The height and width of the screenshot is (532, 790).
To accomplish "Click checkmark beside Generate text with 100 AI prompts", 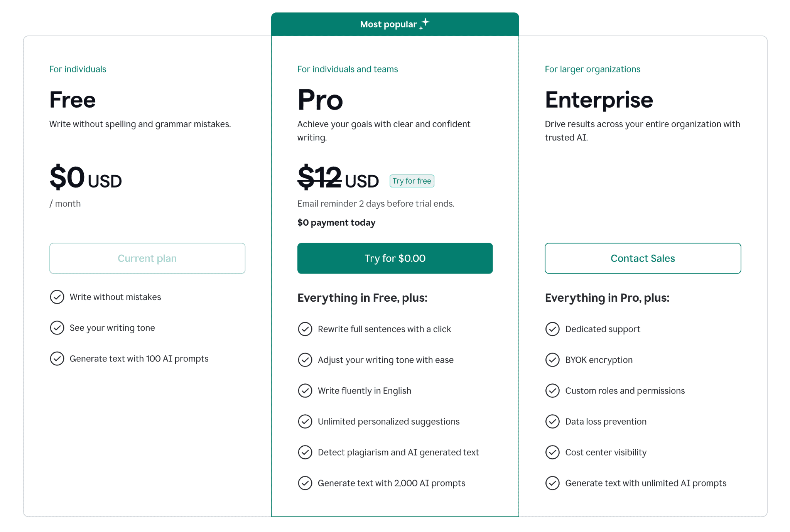I will 57,359.
